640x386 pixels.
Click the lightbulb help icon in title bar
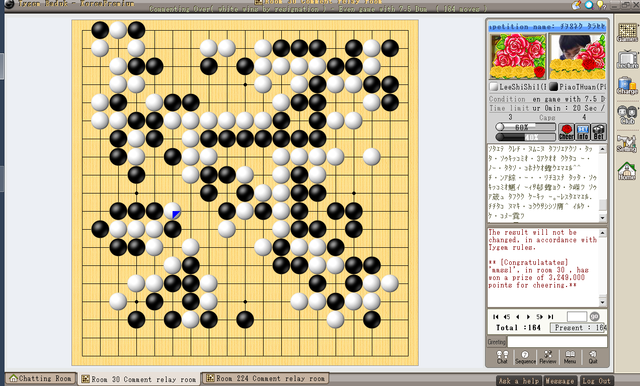point(601,4)
